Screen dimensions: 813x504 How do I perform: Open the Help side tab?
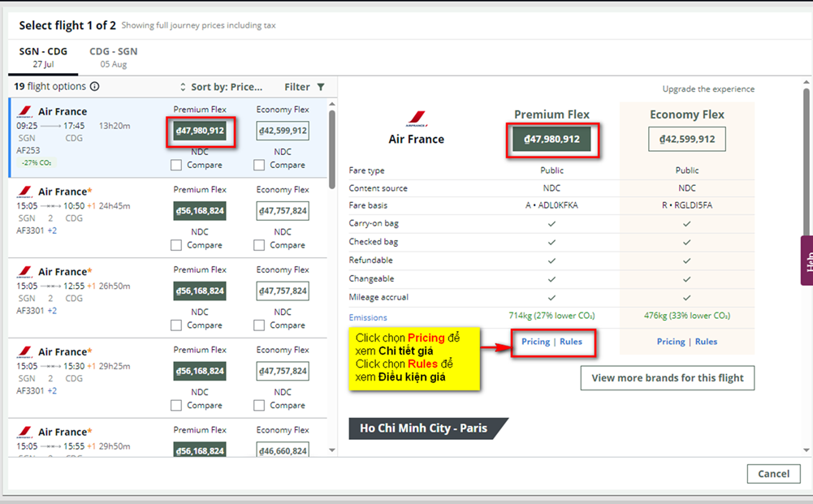point(807,261)
